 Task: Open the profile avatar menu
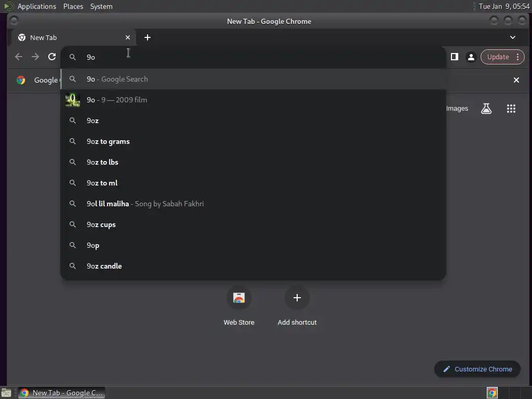[x=471, y=57]
